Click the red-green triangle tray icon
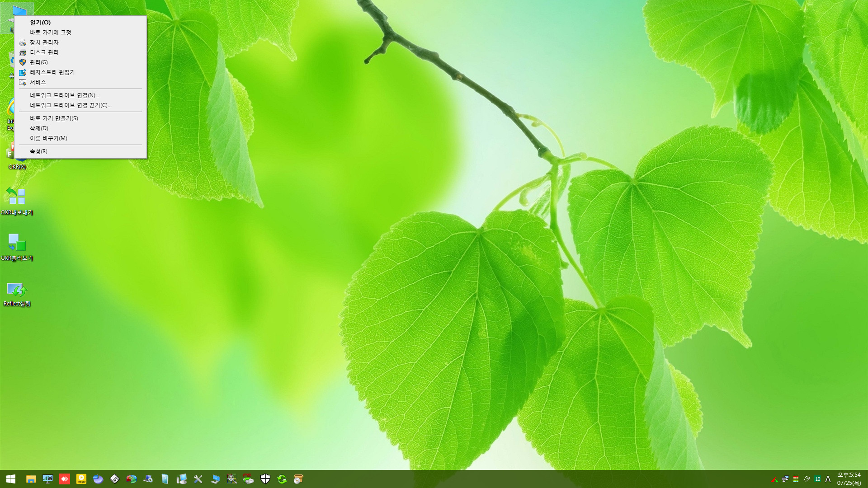Image resolution: width=868 pixels, height=488 pixels. [774, 479]
